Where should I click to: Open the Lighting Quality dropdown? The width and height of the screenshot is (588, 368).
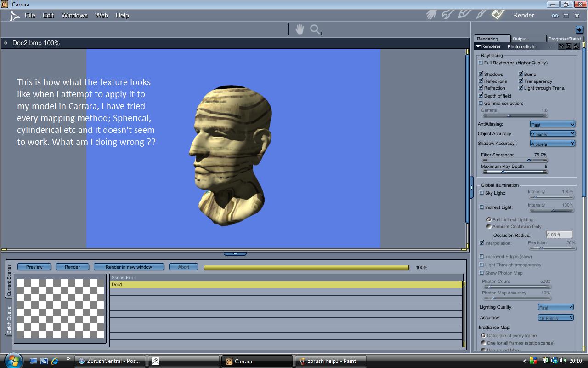pos(555,307)
